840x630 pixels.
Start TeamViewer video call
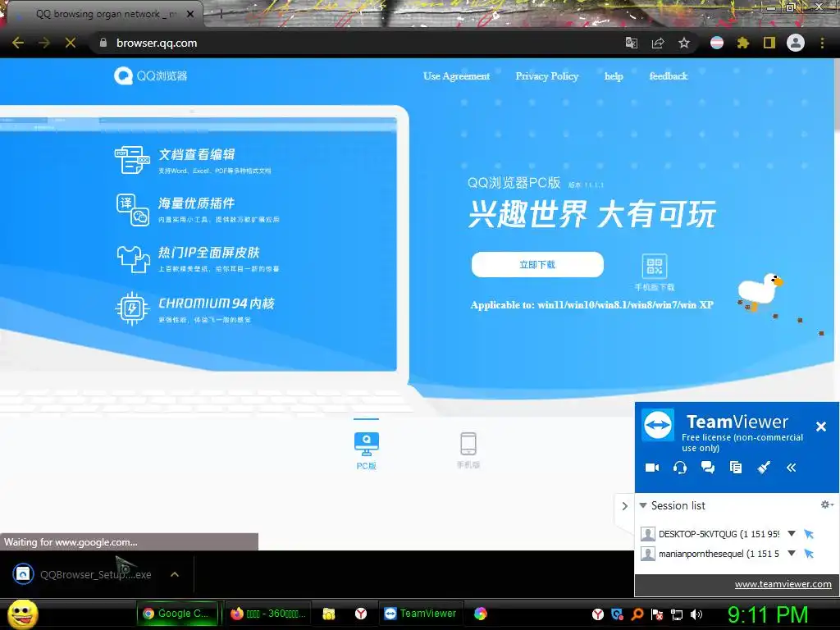click(652, 468)
